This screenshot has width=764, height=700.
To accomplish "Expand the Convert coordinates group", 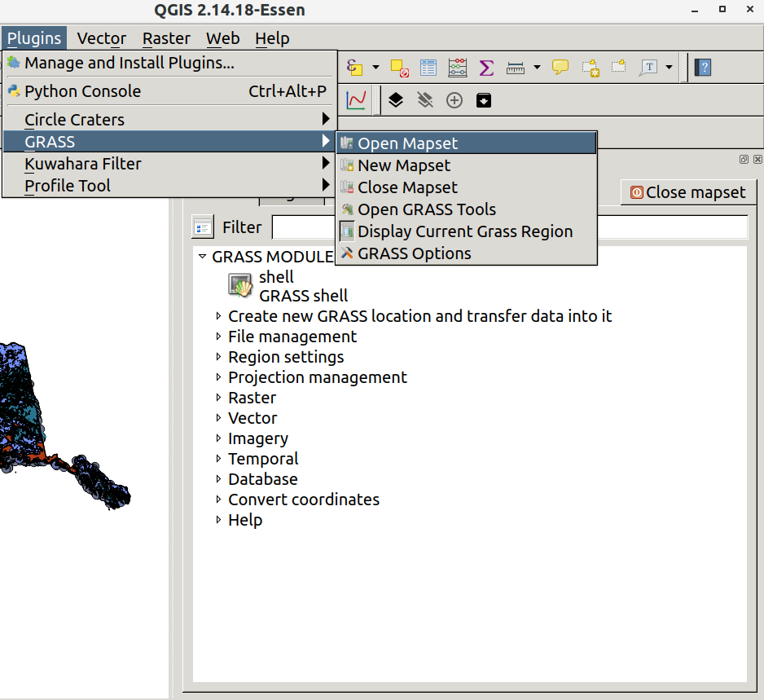I will [x=218, y=500].
